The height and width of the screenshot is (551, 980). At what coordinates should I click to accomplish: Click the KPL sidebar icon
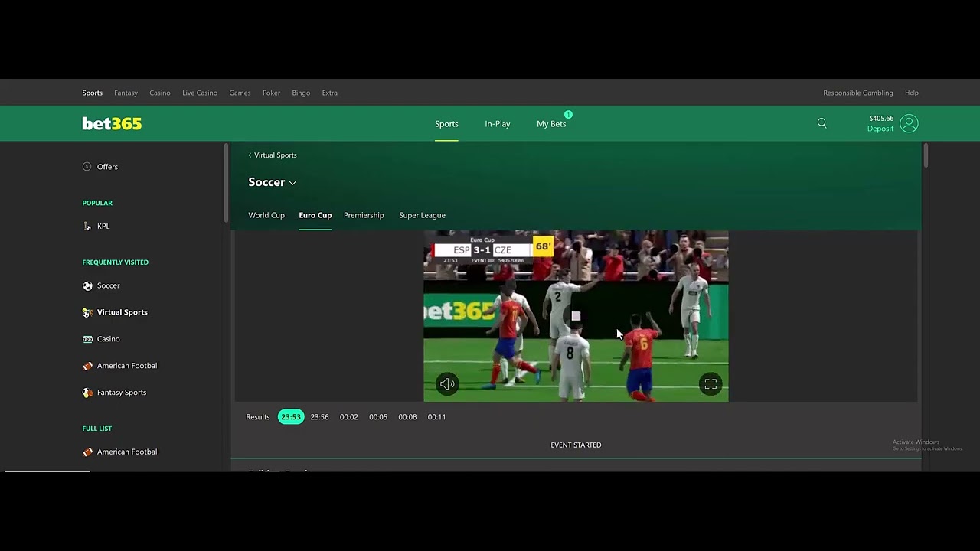pyautogui.click(x=87, y=227)
